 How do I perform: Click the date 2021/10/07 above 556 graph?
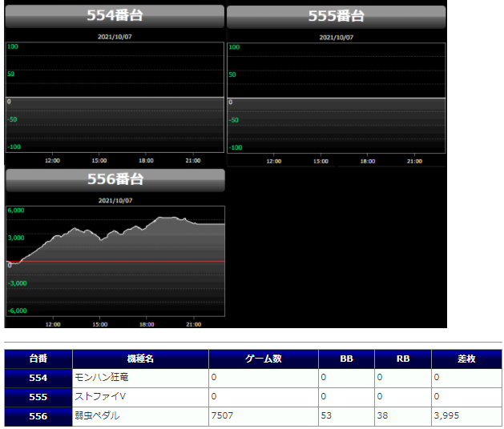[115, 201]
